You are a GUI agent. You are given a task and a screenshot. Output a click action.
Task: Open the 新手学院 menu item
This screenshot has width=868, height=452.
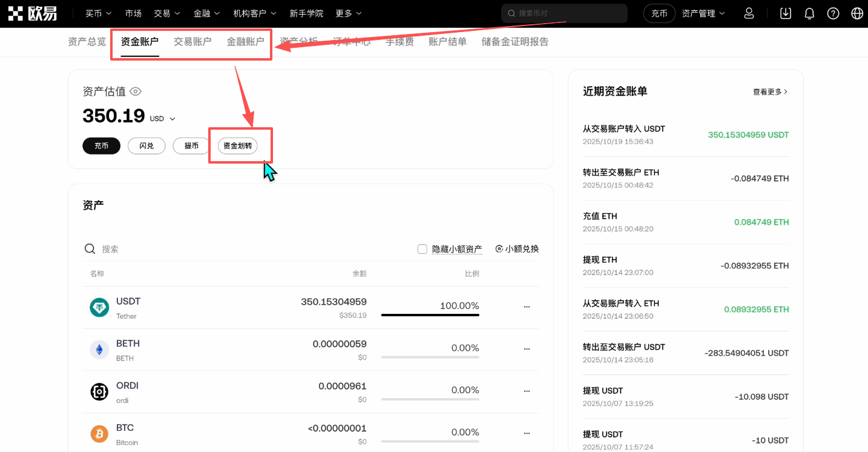click(306, 13)
